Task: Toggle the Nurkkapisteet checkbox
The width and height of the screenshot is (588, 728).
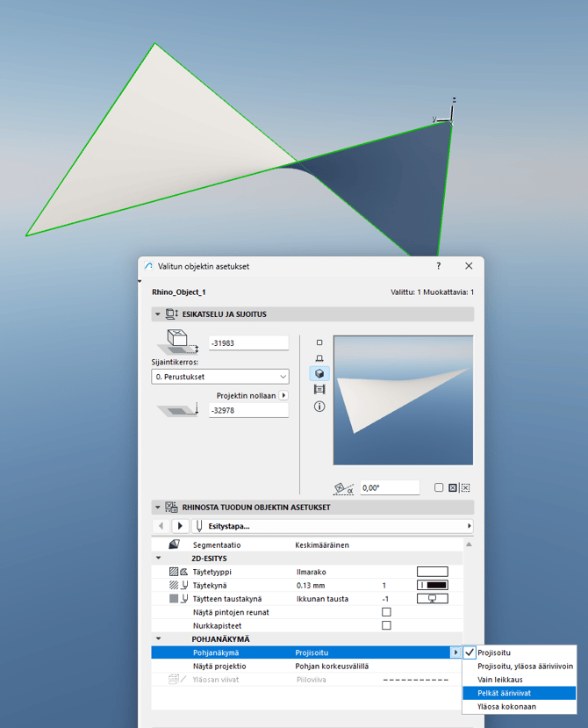Action: [386, 625]
